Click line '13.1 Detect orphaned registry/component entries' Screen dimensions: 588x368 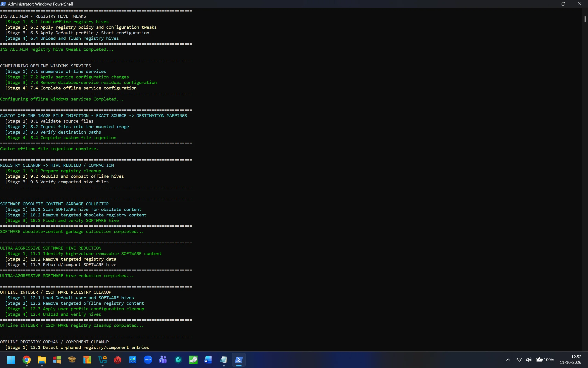click(x=77, y=347)
